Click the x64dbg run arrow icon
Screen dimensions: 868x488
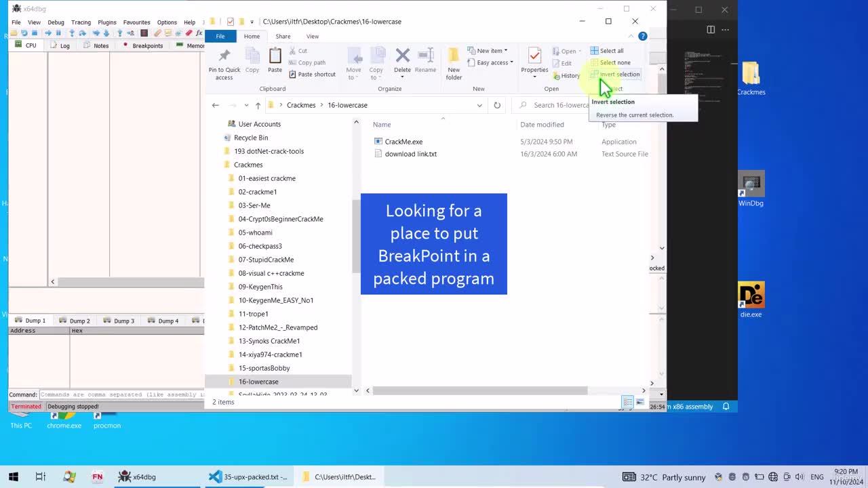pyautogui.click(x=48, y=33)
